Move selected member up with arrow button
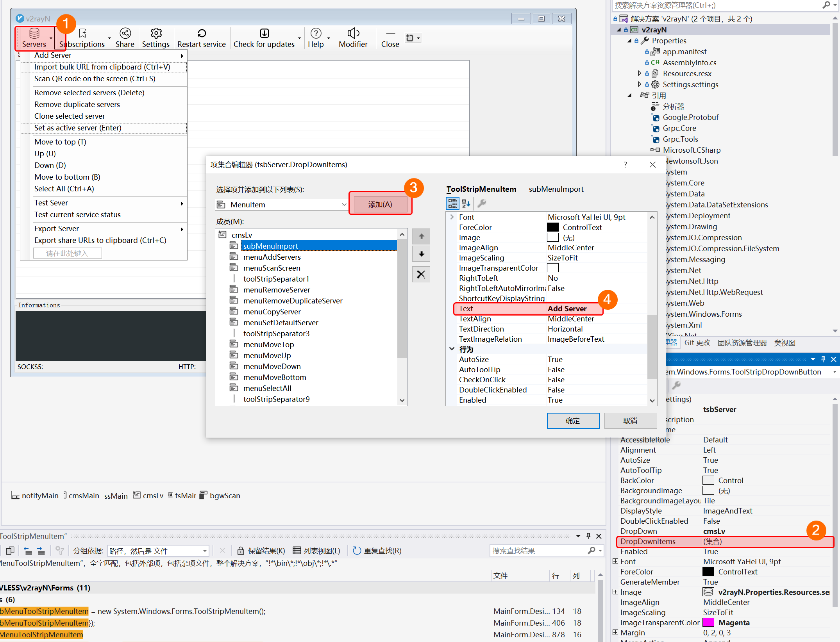840x642 pixels. [x=421, y=236]
